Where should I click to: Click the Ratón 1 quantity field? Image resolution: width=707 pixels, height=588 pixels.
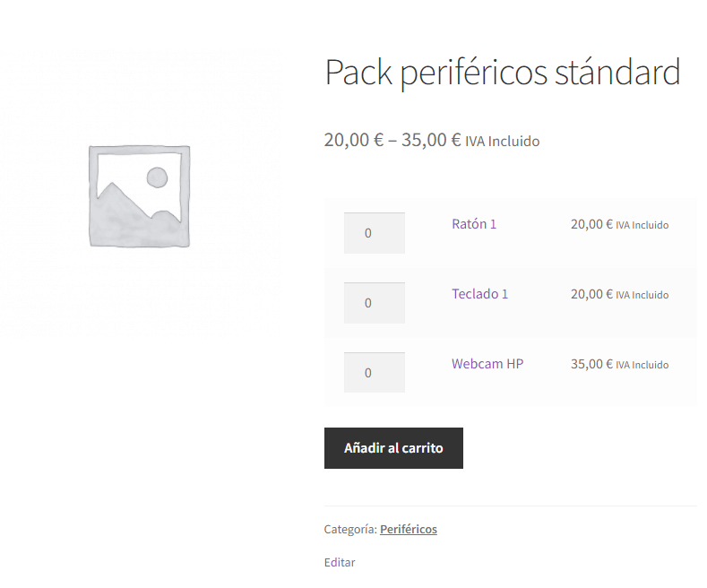coord(375,233)
